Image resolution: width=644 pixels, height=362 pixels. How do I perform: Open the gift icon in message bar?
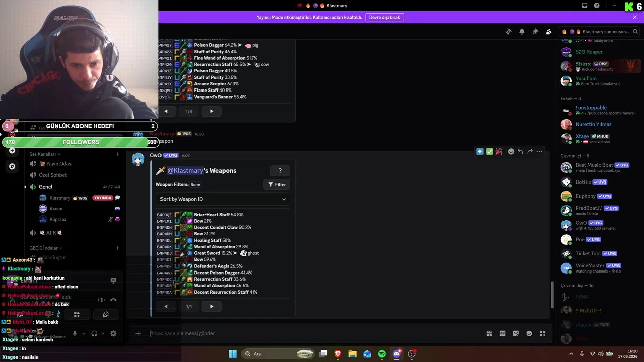[489, 333]
